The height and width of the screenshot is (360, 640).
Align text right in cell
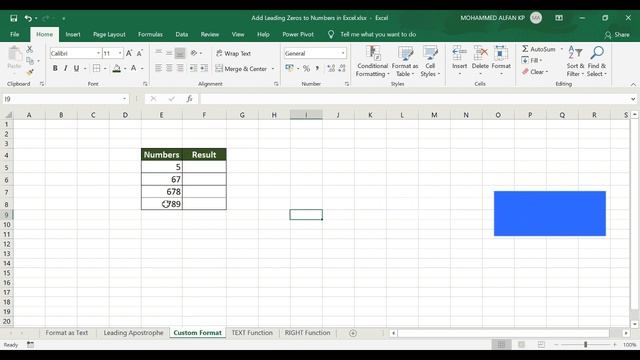pos(180,68)
